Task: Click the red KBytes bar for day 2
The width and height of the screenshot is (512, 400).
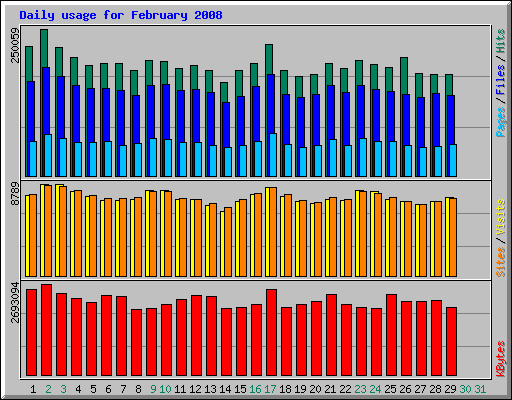Action: click(x=46, y=330)
